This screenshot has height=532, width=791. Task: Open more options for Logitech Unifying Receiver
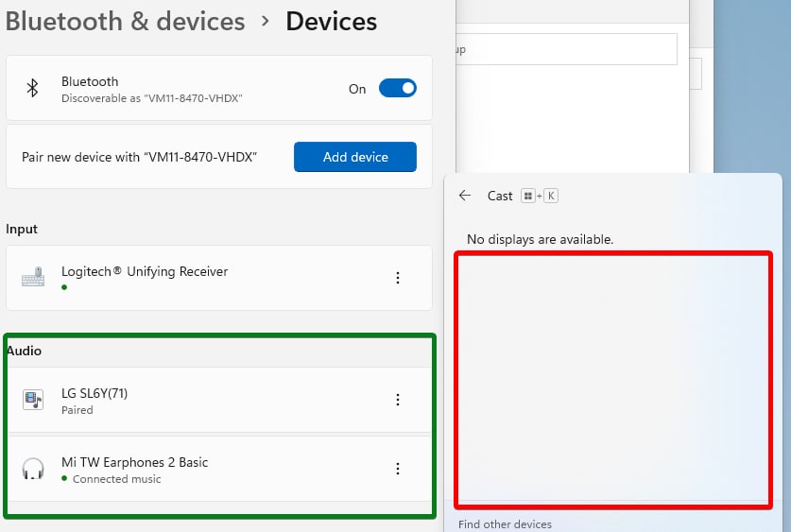pyautogui.click(x=398, y=278)
